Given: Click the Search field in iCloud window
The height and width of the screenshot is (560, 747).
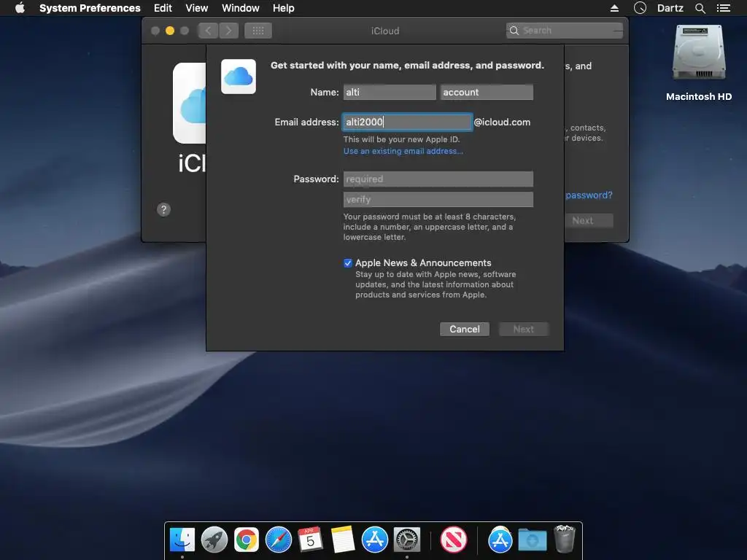Looking at the screenshot, I should point(565,31).
